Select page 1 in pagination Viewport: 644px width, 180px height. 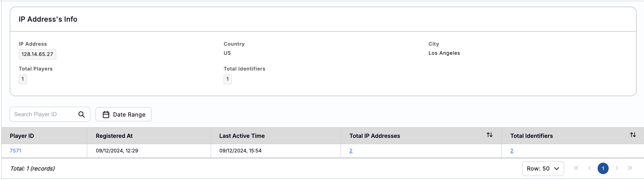(603, 169)
